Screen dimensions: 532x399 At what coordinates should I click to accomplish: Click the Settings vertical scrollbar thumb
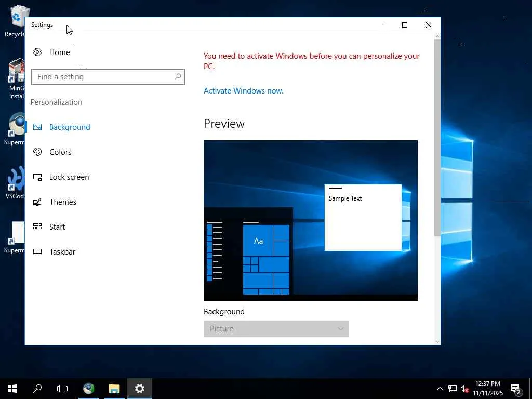tap(437, 137)
